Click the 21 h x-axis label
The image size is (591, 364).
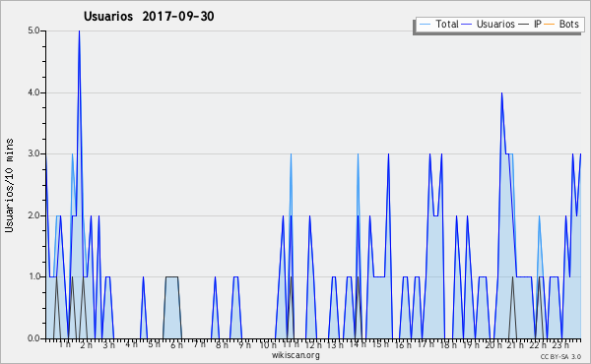point(515,344)
